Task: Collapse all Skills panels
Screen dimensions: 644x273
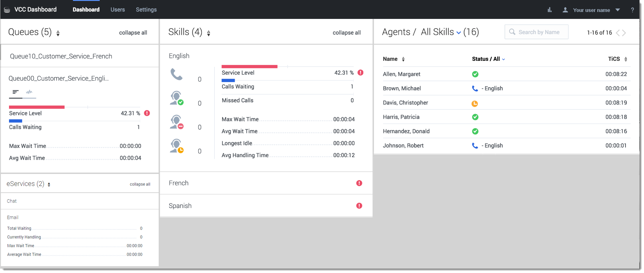Action: click(346, 33)
